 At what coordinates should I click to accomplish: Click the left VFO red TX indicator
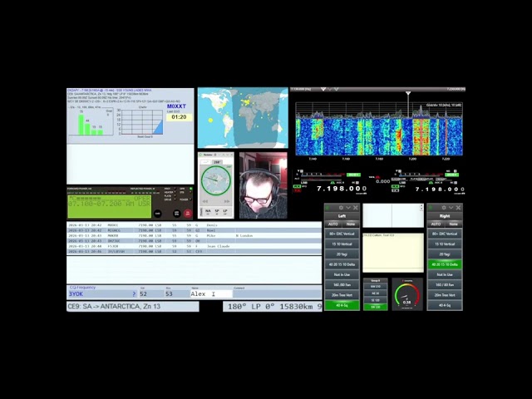click(x=297, y=190)
